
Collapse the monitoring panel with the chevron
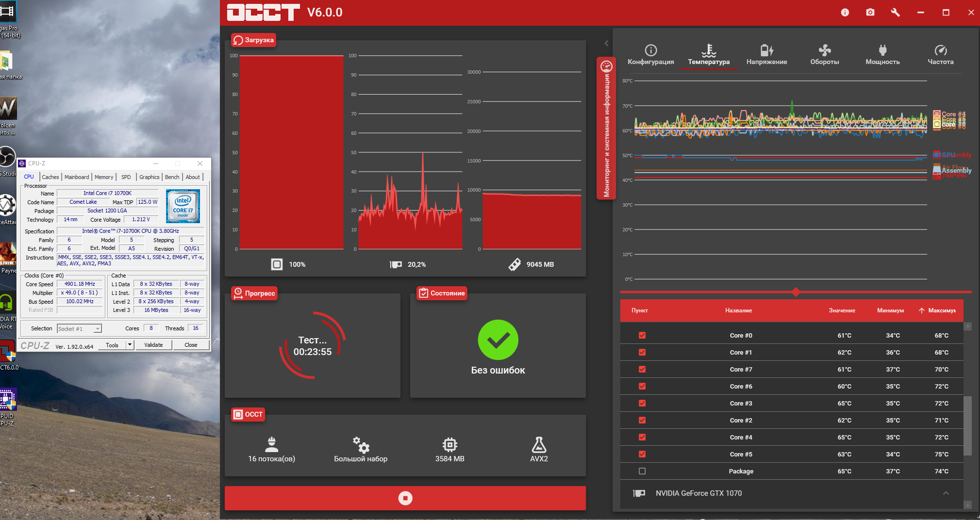coord(606,43)
